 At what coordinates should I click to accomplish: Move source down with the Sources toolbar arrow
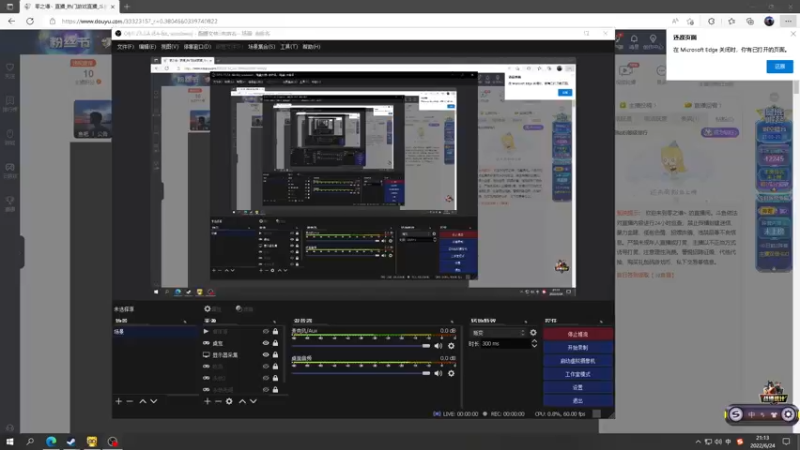click(x=253, y=402)
